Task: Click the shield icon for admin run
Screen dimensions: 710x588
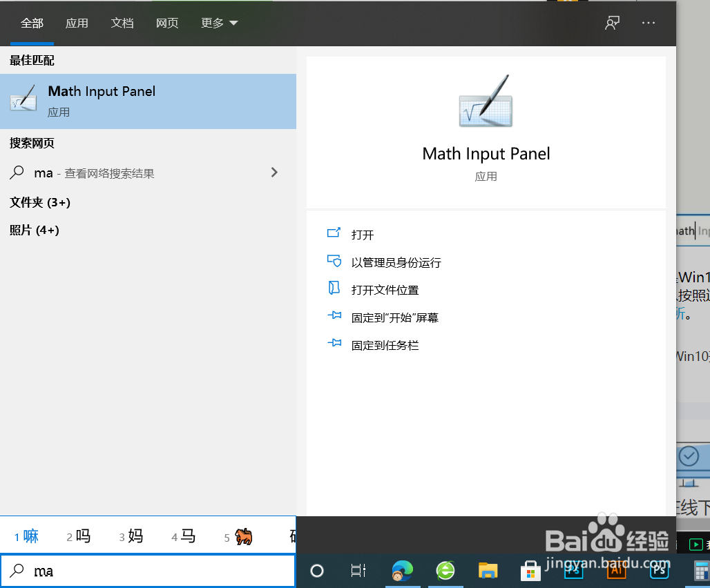Action: coord(334,261)
